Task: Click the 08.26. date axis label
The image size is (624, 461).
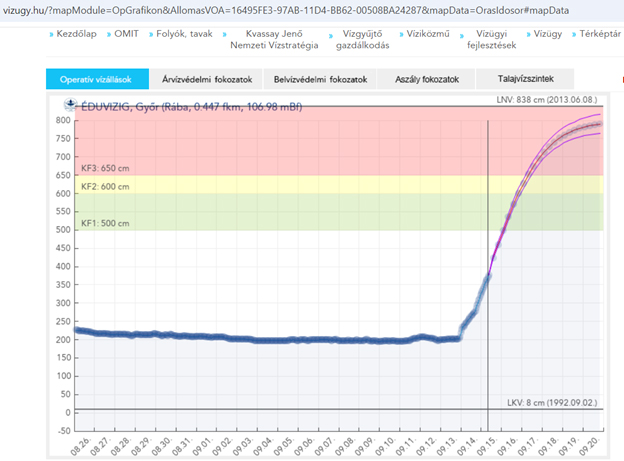Action: 81,446
